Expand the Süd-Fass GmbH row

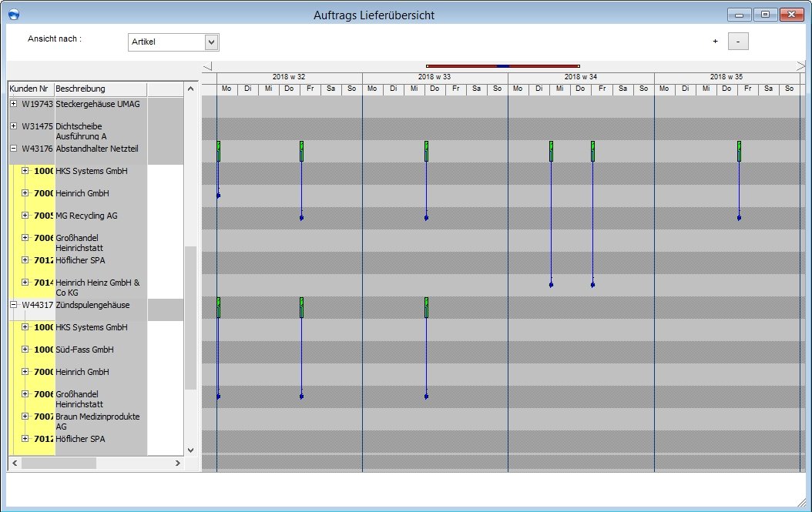pos(25,349)
